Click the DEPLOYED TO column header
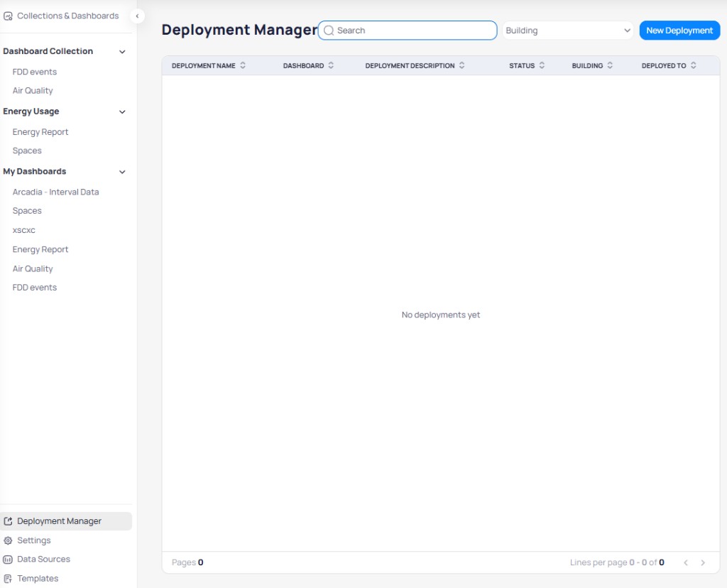This screenshot has width=727, height=588. coord(664,66)
